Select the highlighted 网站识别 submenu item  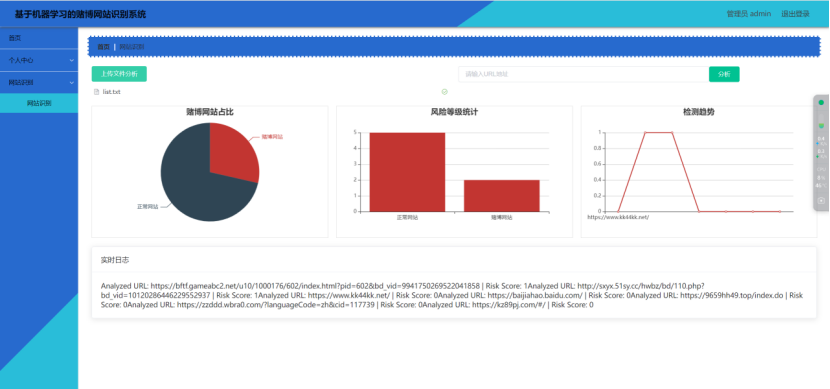pyautogui.click(x=39, y=103)
